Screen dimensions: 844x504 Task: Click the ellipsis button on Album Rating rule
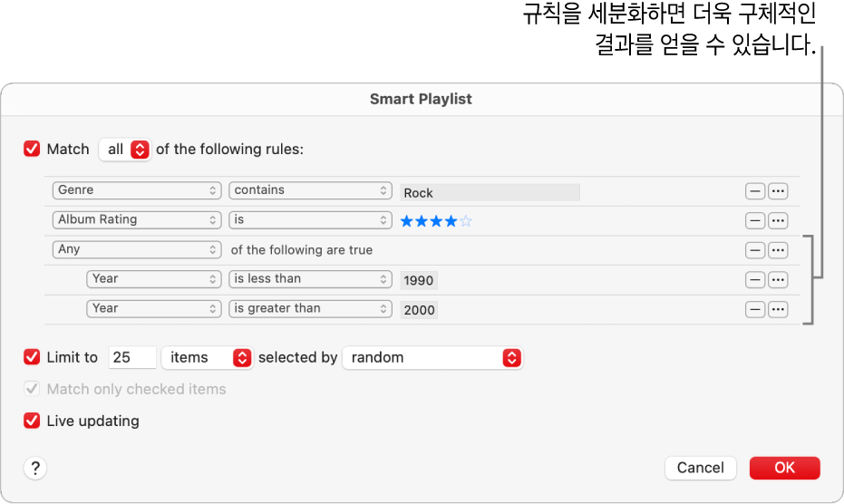(778, 220)
